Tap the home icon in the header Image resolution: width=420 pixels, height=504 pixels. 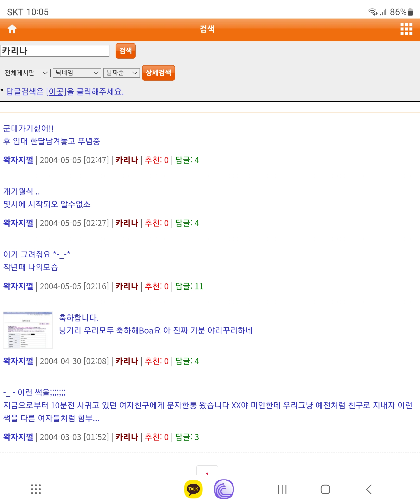(x=12, y=29)
